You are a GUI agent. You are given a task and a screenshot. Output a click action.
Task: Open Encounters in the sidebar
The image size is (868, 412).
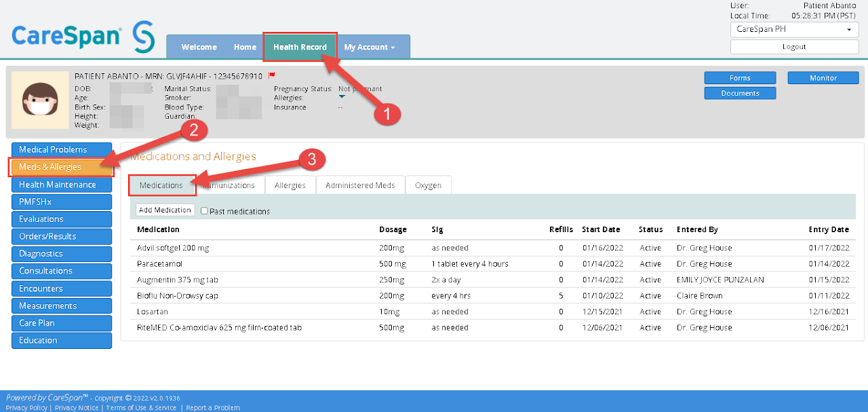(x=61, y=288)
